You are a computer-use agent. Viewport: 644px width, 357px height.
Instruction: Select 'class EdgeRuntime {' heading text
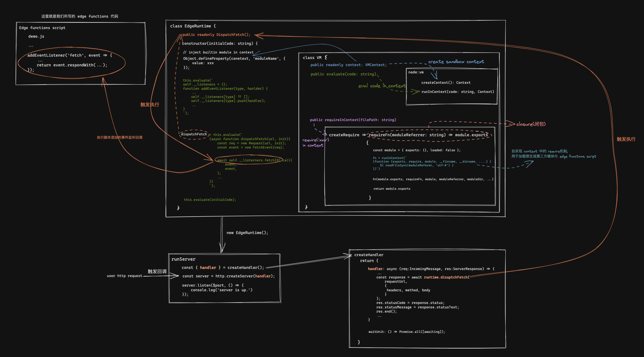pos(193,26)
